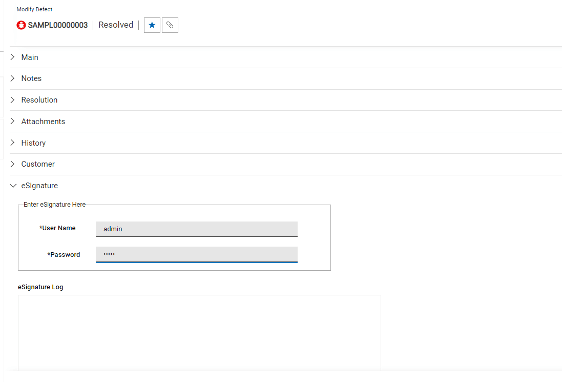Click the *Password label
Image resolution: width=562 pixels, height=382 pixels.
pos(63,254)
